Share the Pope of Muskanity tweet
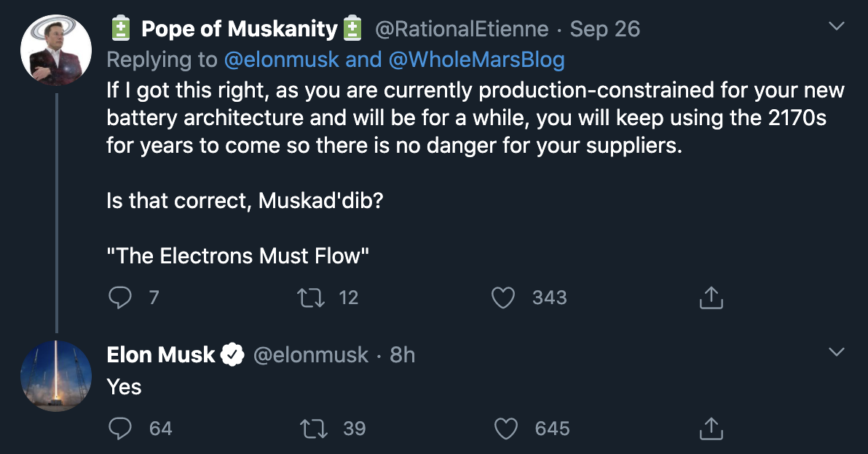The image size is (868, 454). pos(711,298)
